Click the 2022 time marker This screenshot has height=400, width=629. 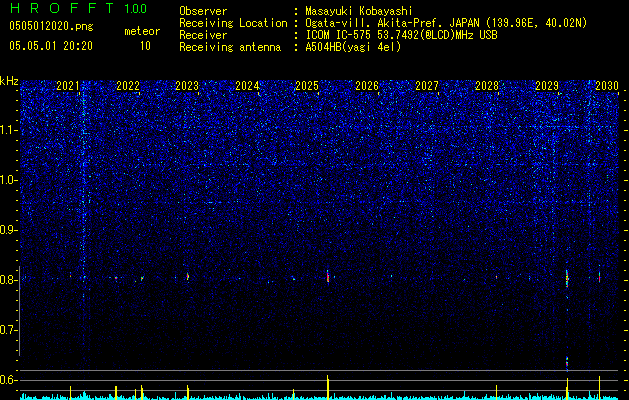(x=128, y=86)
